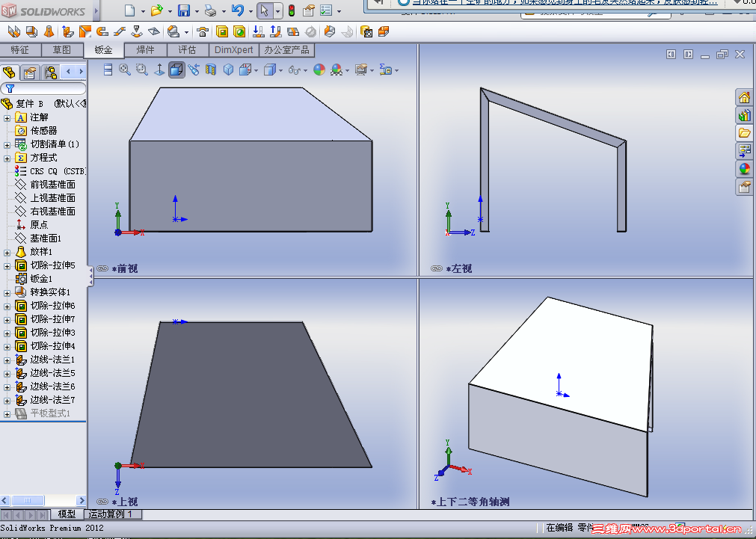
Task: Click the Corners tool icon
Action: (173, 32)
